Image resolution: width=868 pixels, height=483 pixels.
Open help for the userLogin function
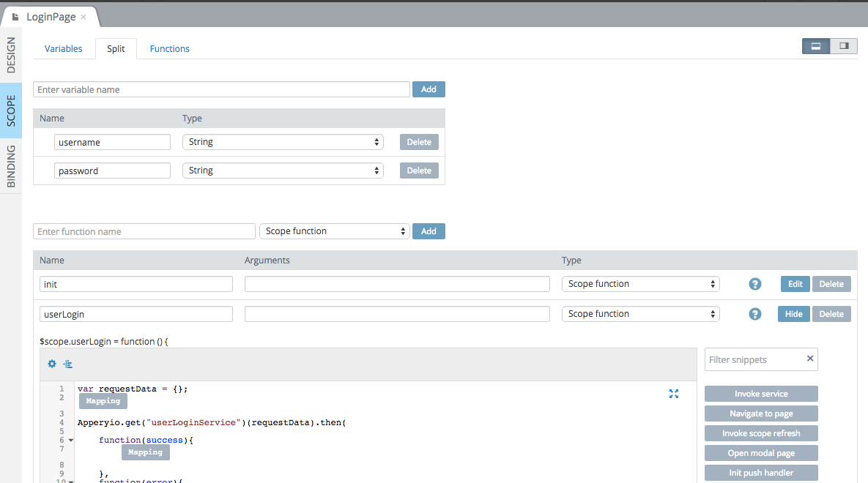(x=755, y=314)
